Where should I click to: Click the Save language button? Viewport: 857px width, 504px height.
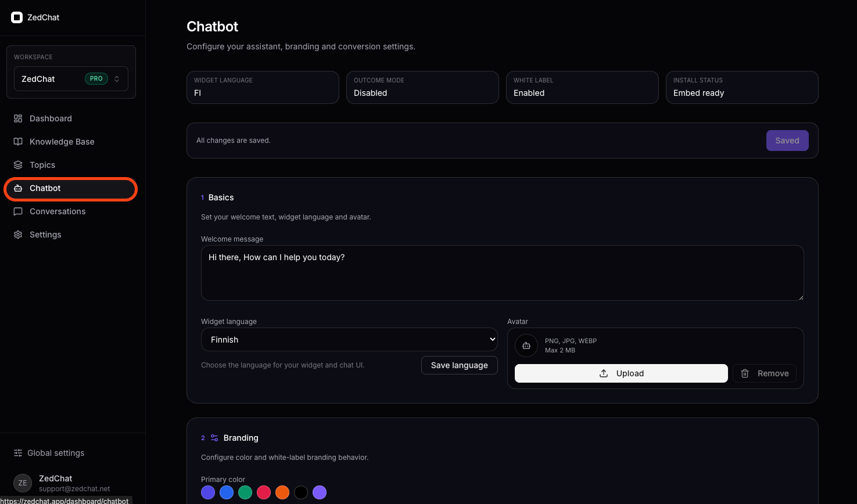[459, 365]
